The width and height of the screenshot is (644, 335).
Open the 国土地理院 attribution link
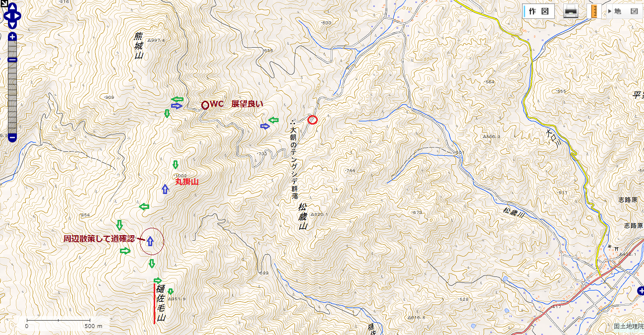coord(628,327)
